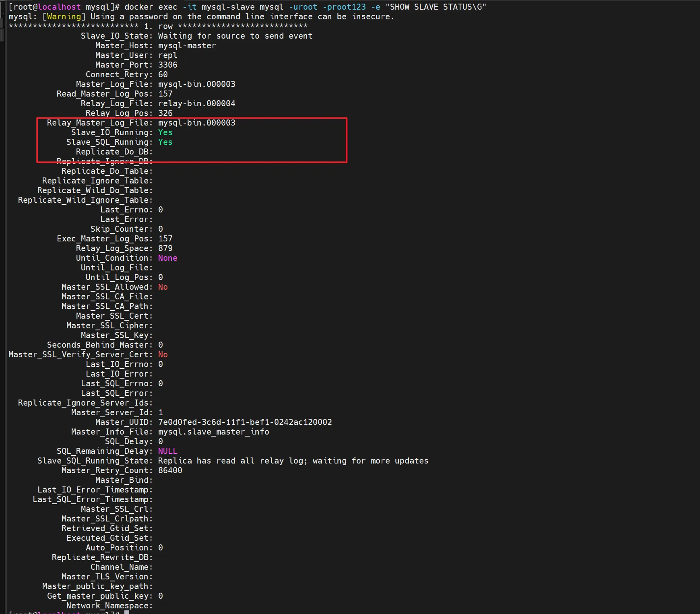Click the red No beside Master_SSL_Verify_Server_Cert

163,354
